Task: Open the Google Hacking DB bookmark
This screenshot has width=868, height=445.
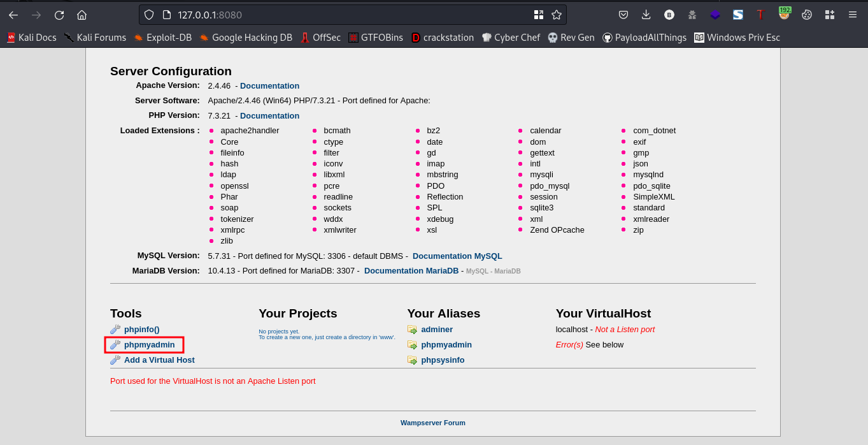Action: pos(246,38)
